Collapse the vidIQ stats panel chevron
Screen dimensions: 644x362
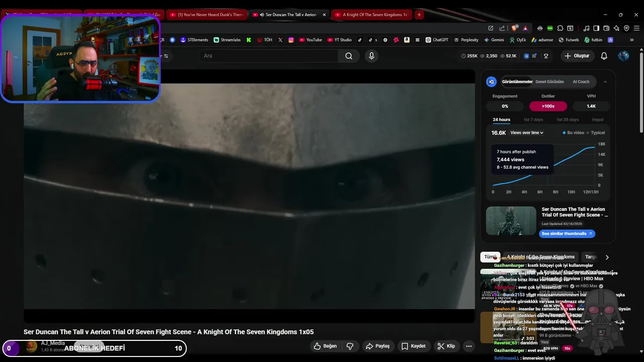pos(605,81)
